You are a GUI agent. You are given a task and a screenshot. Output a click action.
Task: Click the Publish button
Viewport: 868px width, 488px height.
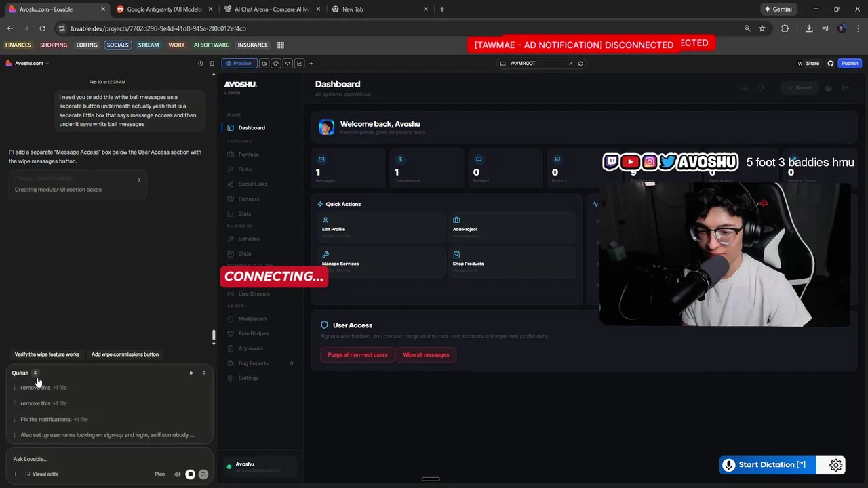tap(850, 63)
